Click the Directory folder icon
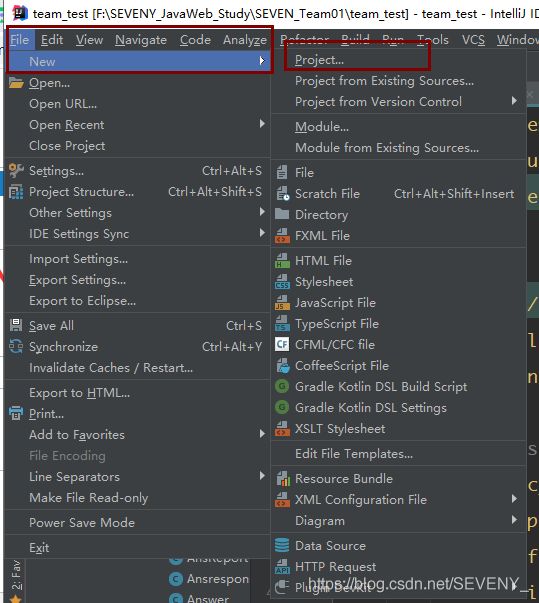This screenshot has width=539, height=603. (x=282, y=214)
